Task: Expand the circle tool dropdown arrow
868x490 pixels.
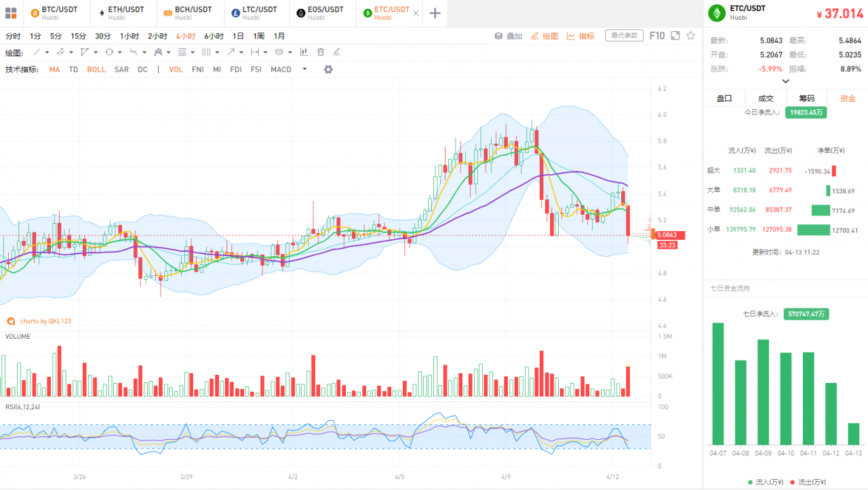Action: click(120, 53)
